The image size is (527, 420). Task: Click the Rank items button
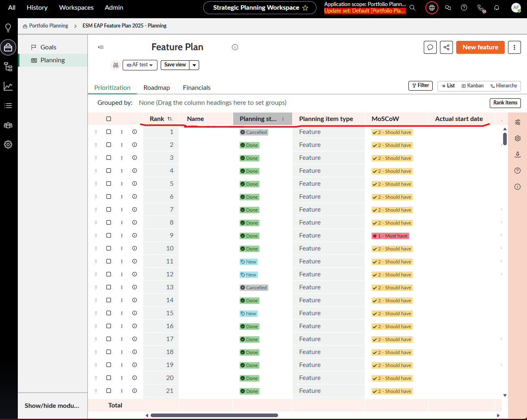[x=505, y=103]
